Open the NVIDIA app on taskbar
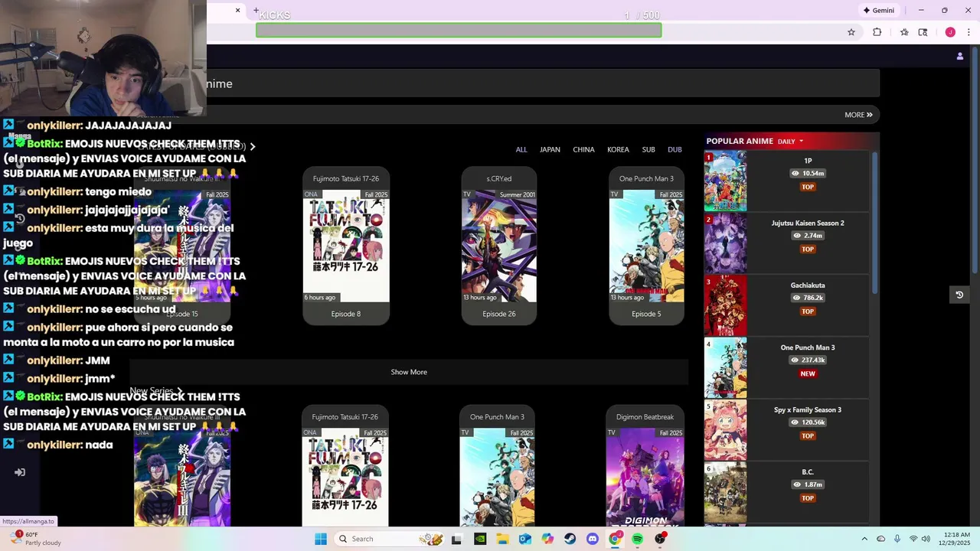This screenshot has width=980, height=551. tap(480, 539)
